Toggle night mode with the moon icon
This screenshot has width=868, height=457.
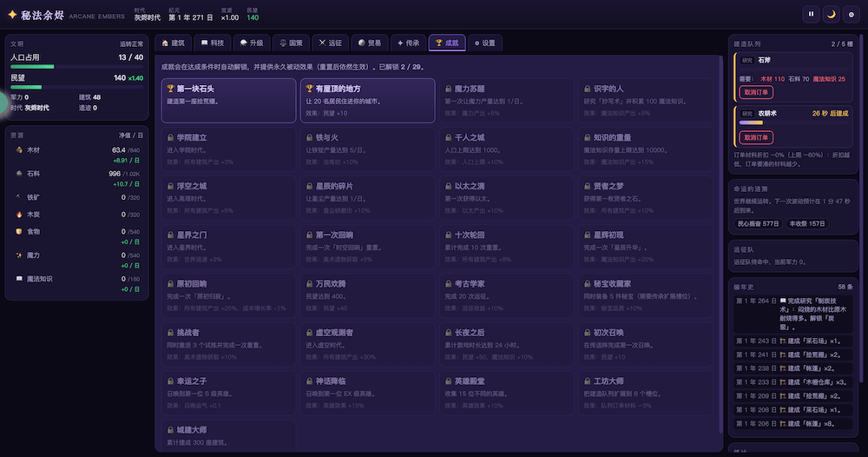pos(831,15)
